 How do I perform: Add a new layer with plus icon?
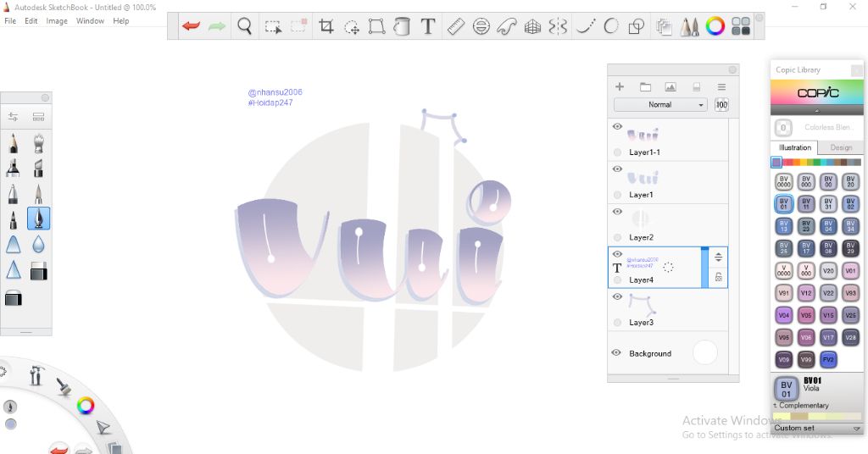click(x=620, y=86)
